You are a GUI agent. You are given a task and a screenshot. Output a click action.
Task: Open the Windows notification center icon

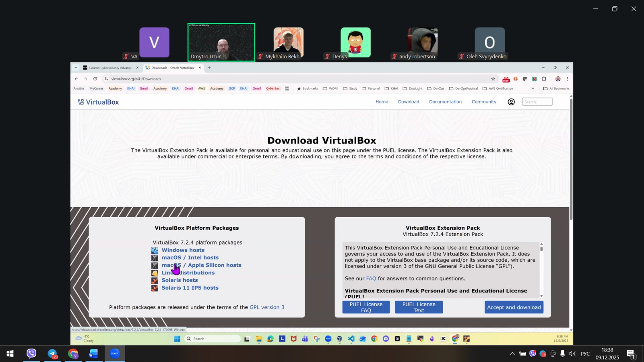[631, 354]
